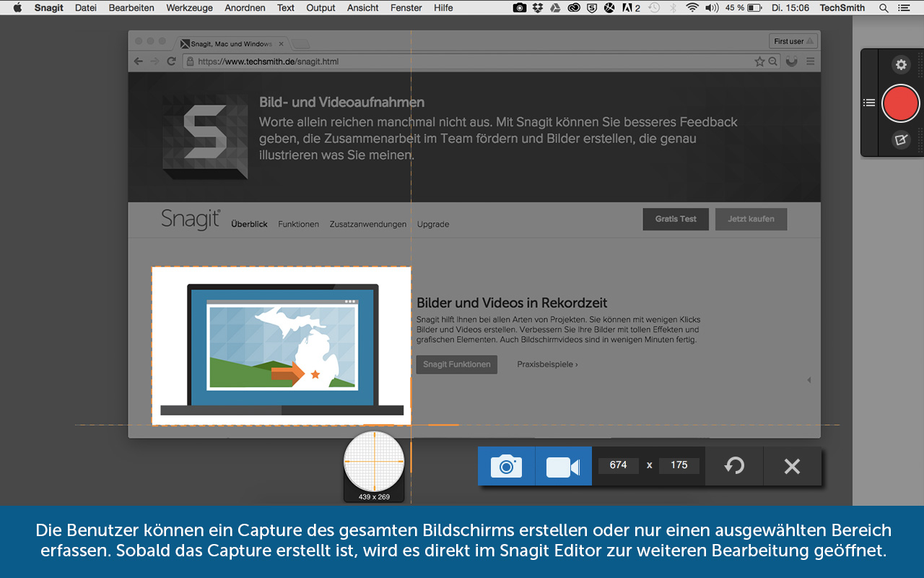Open the Output menu
The height and width of the screenshot is (578, 924).
pos(321,8)
